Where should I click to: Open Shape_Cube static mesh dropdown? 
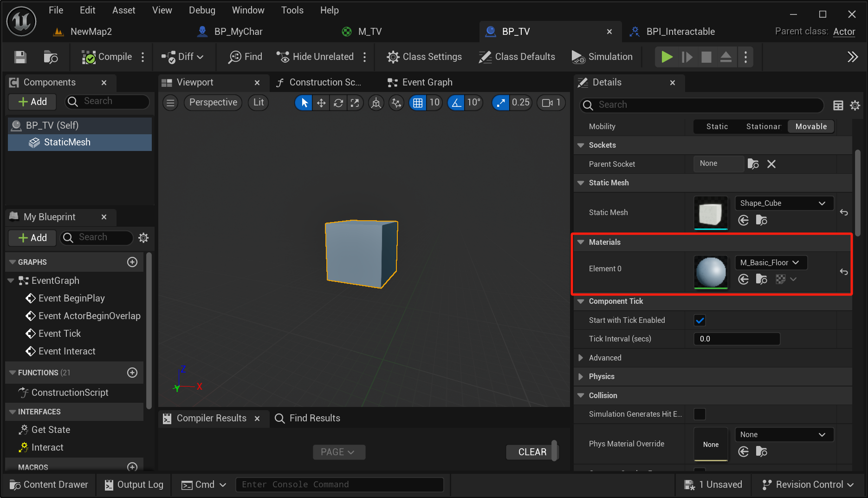pos(784,203)
